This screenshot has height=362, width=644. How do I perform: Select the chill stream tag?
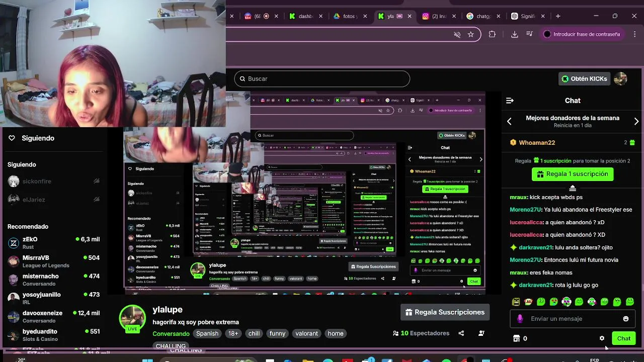coord(254,333)
